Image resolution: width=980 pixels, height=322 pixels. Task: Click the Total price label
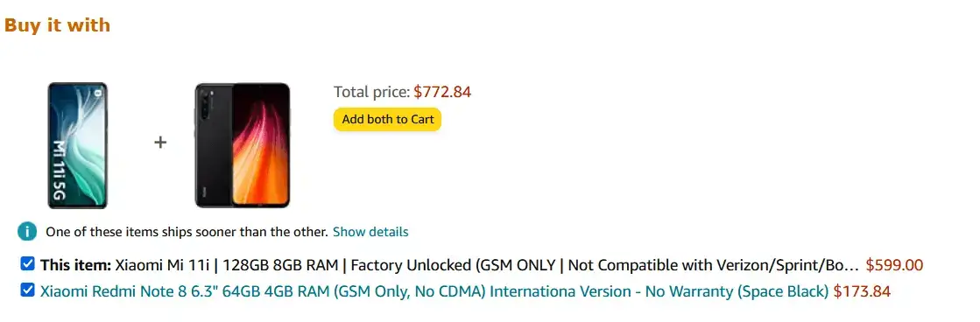click(x=372, y=93)
